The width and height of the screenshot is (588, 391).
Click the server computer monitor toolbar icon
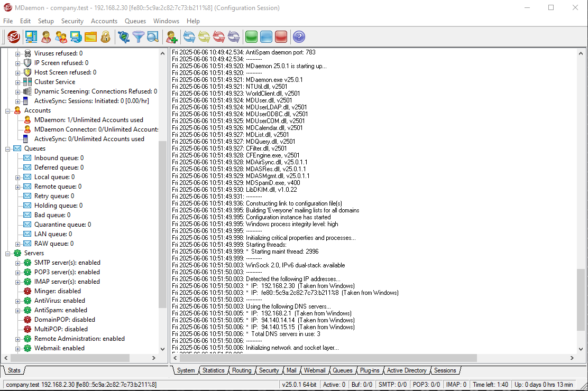click(31, 37)
